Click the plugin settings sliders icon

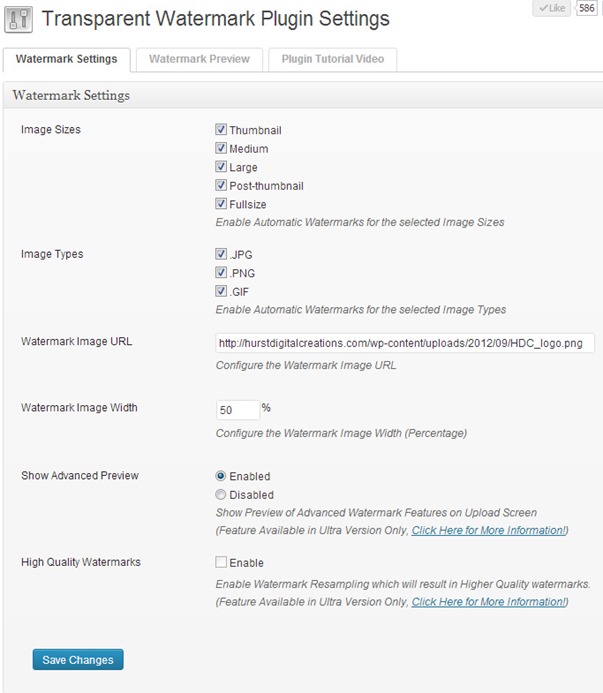[x=18, y=19]
